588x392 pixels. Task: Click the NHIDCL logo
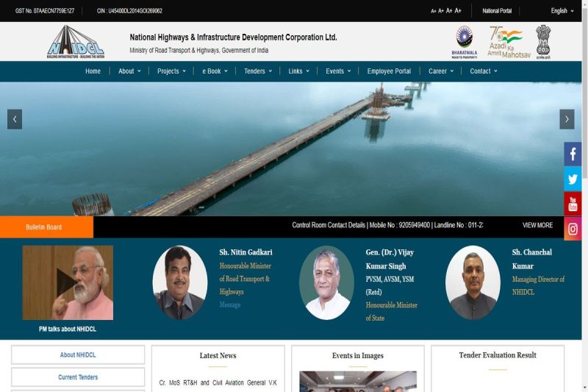[76, 42]
